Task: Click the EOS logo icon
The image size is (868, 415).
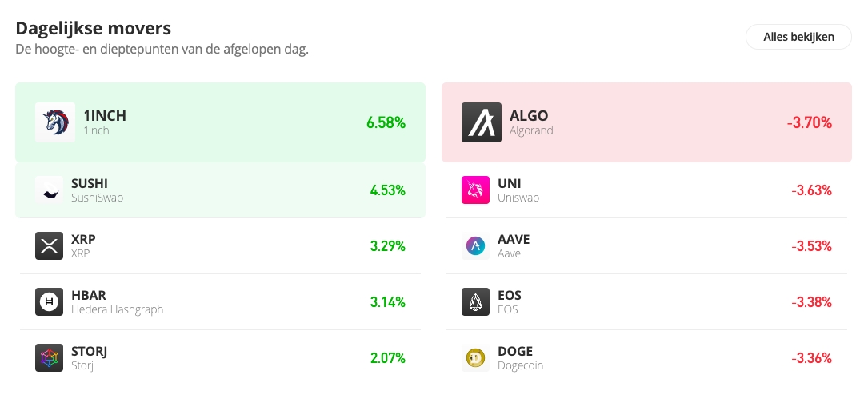Action: pyautogui.click(x=475, y=301)
